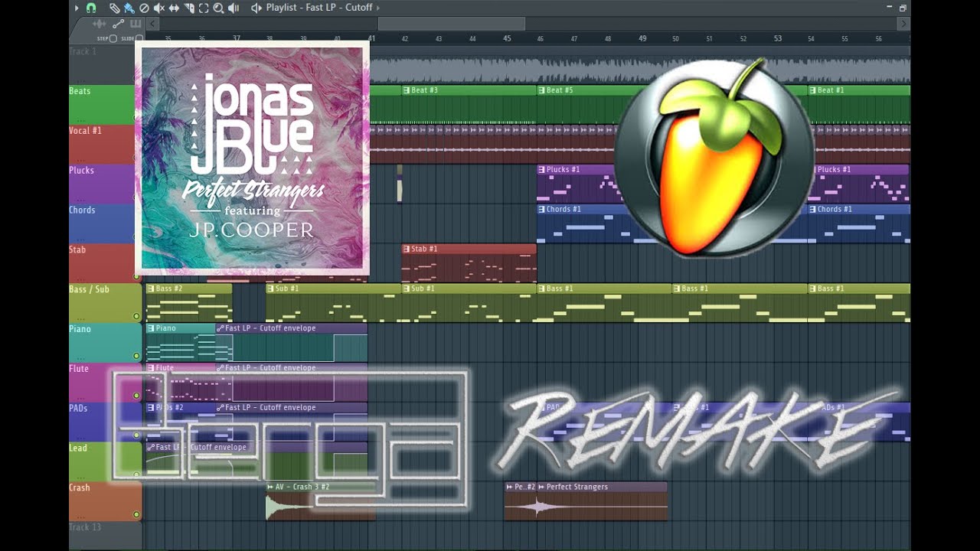The image size is (980, 551).
Task: Select the Stab #1 pattern clip
Action: tap(469, 263)
